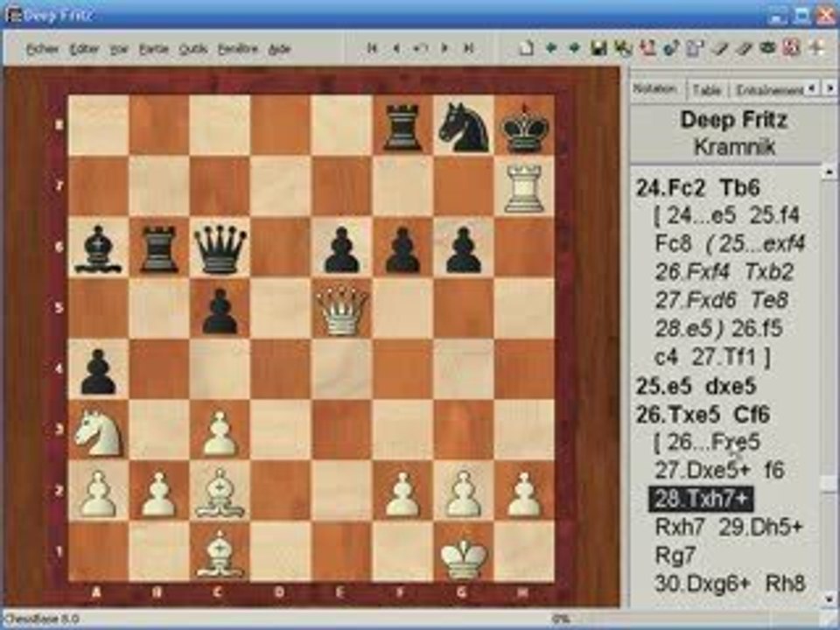The height and width of the screenshot is (630, 840).
Task: Switch to the Table tab
Action: [707, 90]
